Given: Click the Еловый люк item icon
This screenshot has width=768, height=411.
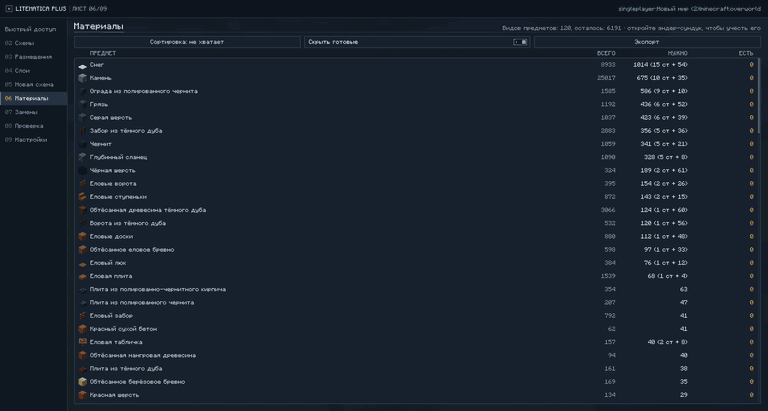Looking at the screenshot, I should point(82,264).
